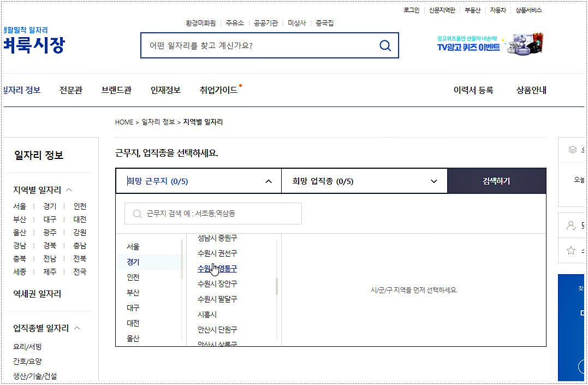The width and height of the screenshot is (588, 385).
Task: Select 수원시 권선구 district
Action: (217, 253)
